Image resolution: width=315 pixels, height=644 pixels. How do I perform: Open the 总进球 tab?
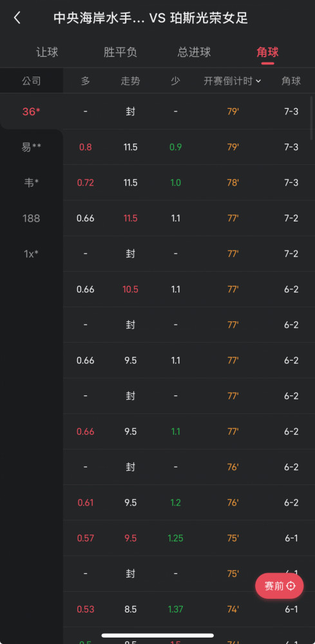coord(195,52)
